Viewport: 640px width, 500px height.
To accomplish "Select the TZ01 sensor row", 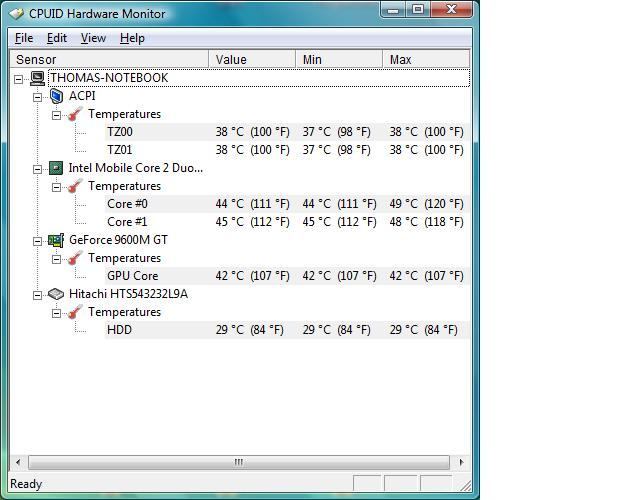I will [287, 150].
